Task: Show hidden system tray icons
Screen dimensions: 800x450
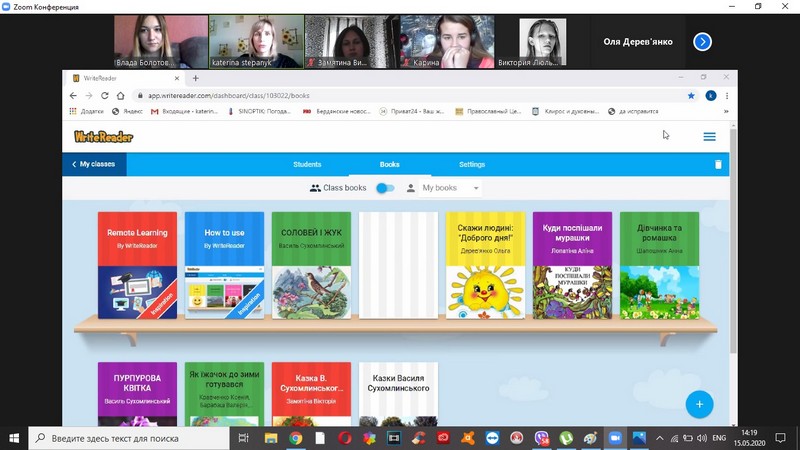Action: [x=660, y=438]
